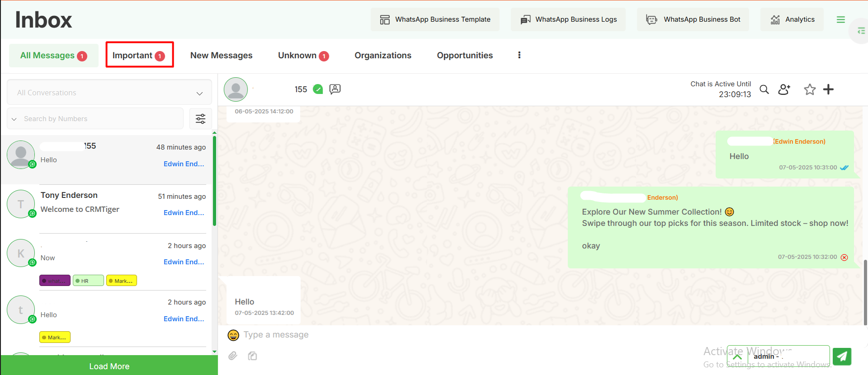Click Load More conversations button
This screenshot has width=868, height=375.
[109, 366]
